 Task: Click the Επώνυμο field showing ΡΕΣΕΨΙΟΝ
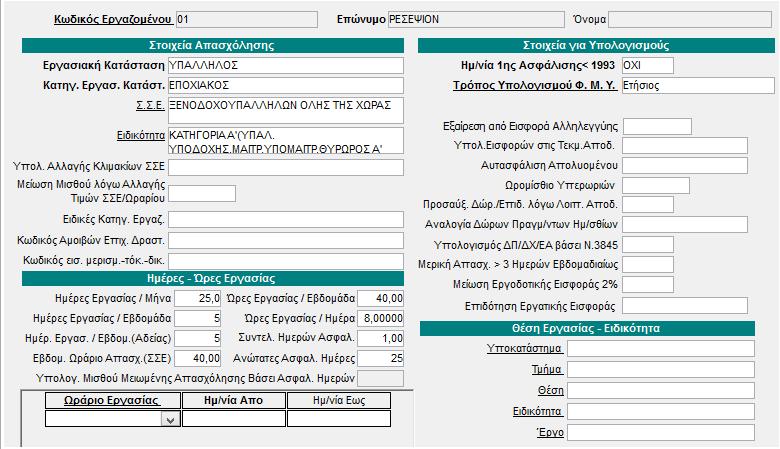[x=476, y=19]
